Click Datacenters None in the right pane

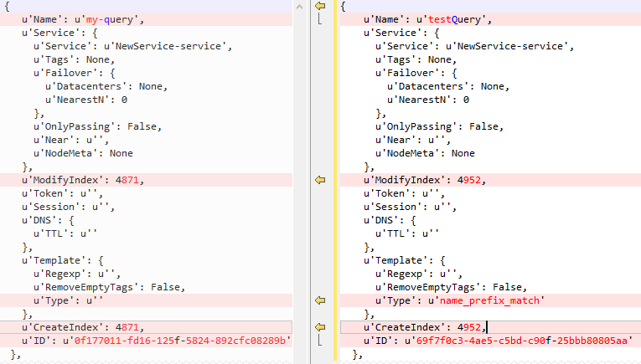(x=448, y=86)
